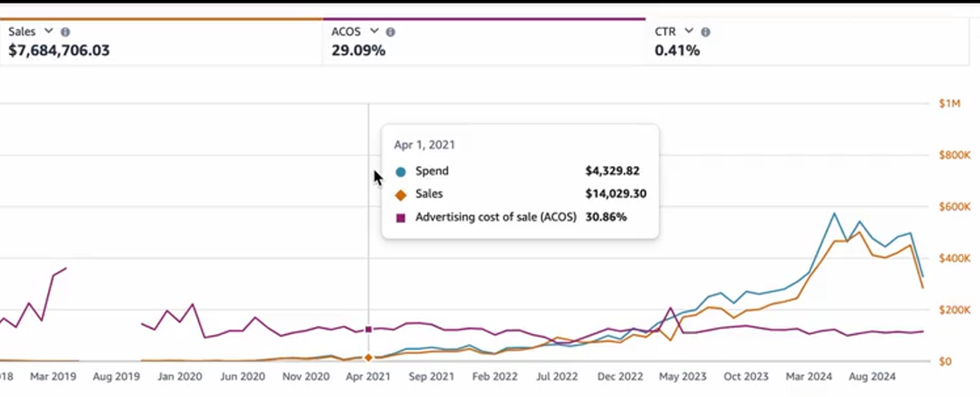Click the purple ACOS square in tooltip
The image size is (980, 397).
point(401,218)
